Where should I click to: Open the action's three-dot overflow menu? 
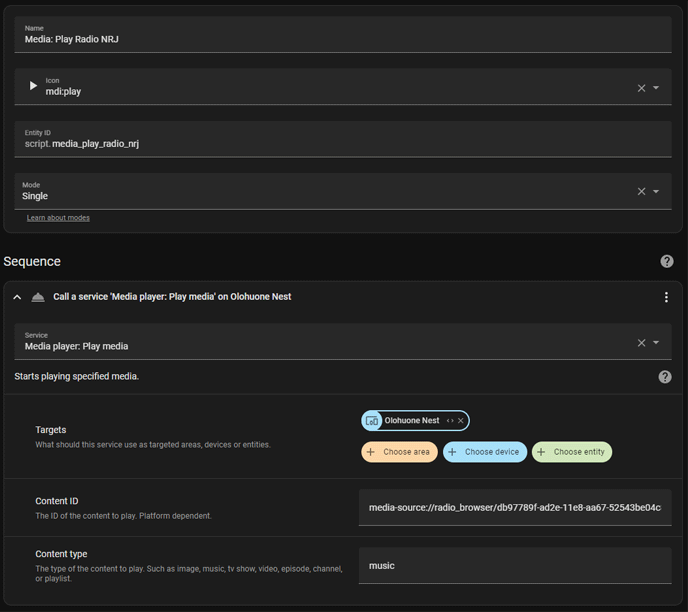pyautogui.click(x=666, y=297)
